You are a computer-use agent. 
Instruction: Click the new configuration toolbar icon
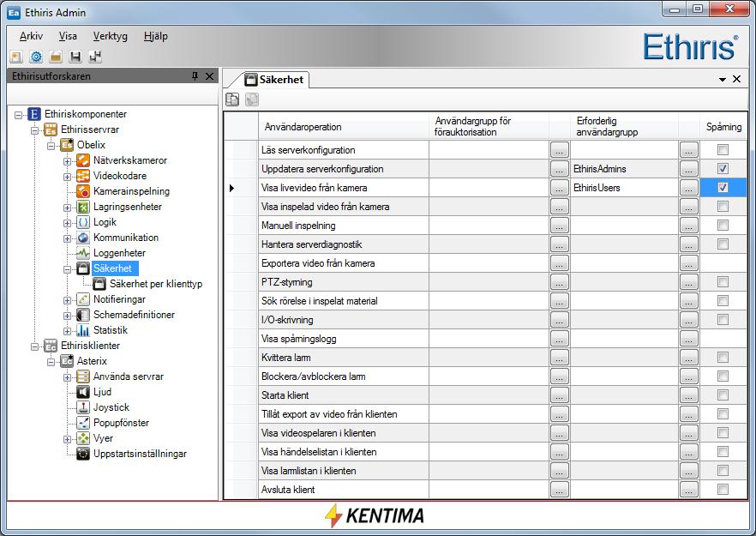pos(16,57)
